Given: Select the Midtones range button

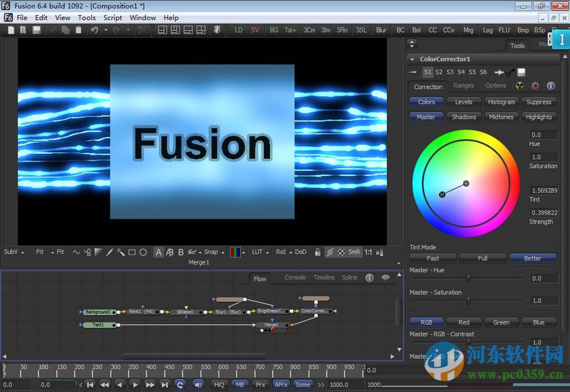Looking at the screenshot, I should click(501, 117).
